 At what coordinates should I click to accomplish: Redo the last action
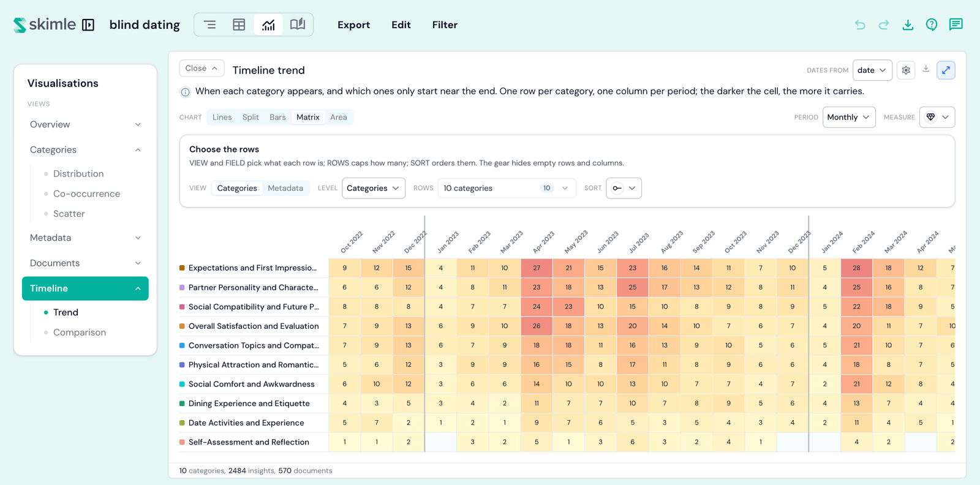884,24
